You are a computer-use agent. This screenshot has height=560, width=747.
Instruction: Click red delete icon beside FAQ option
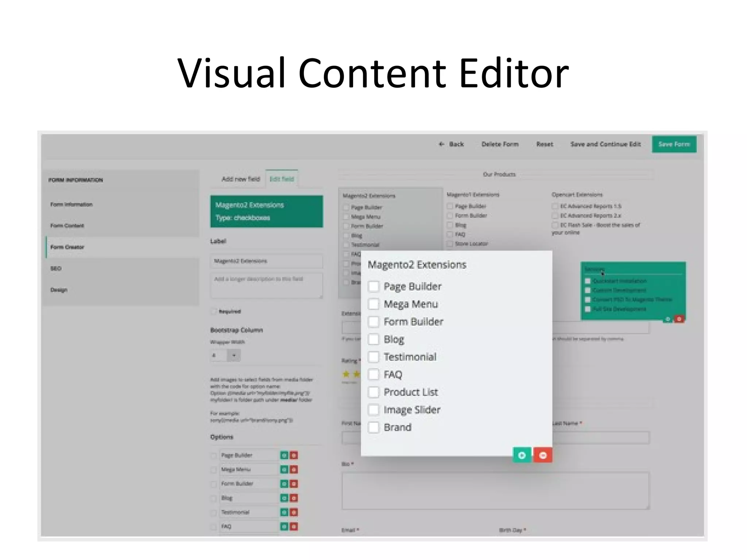point(294,526)
